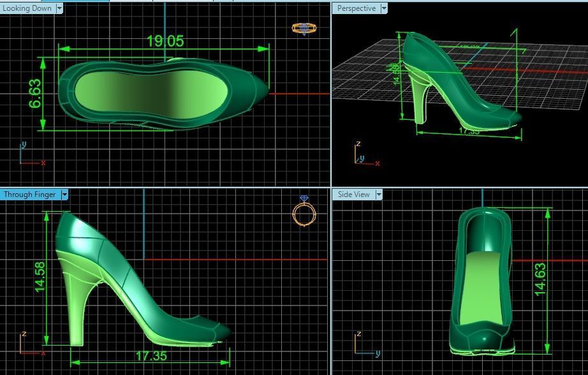588x375 pixels.
Task: Click the high heel model in Through Finger viewport
Action: (142, 279)
